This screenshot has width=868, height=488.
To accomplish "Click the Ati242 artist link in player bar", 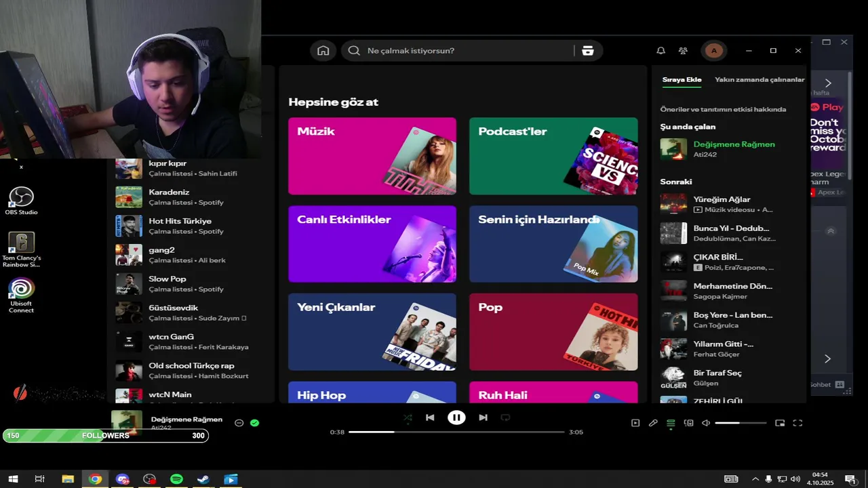I will [x=161, y=428].
